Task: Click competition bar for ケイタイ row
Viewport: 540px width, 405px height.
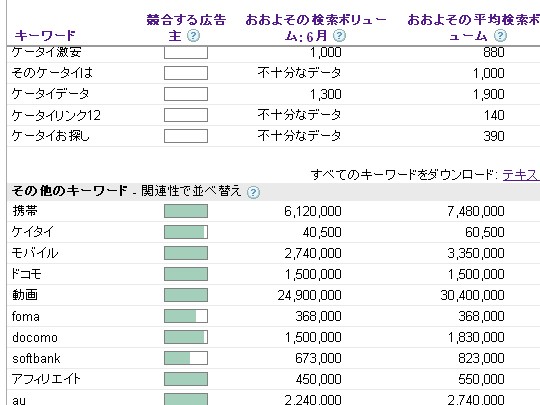Action: (x=186, y=232)
